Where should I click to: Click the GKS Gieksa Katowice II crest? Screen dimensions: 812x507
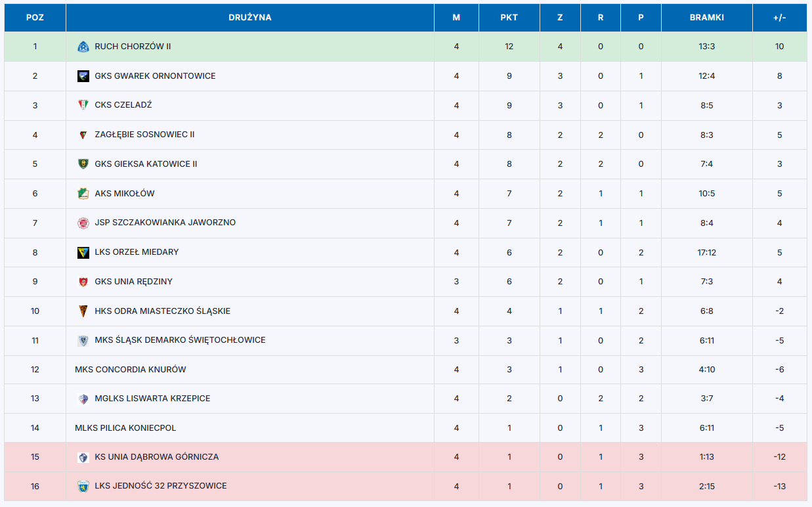[83, 164]
